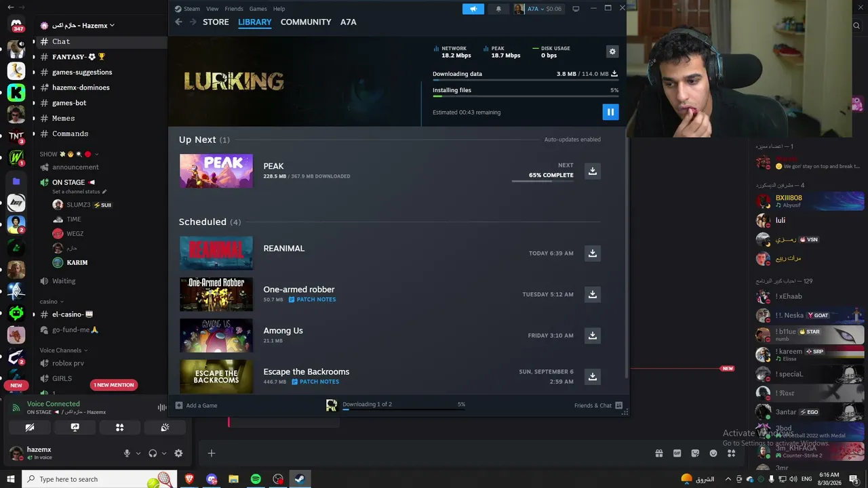The height and width of the screenshot is (488, 868).
Task: Open Discord User Settings gear
Action: pyautogui.click(x=178, y=453)
